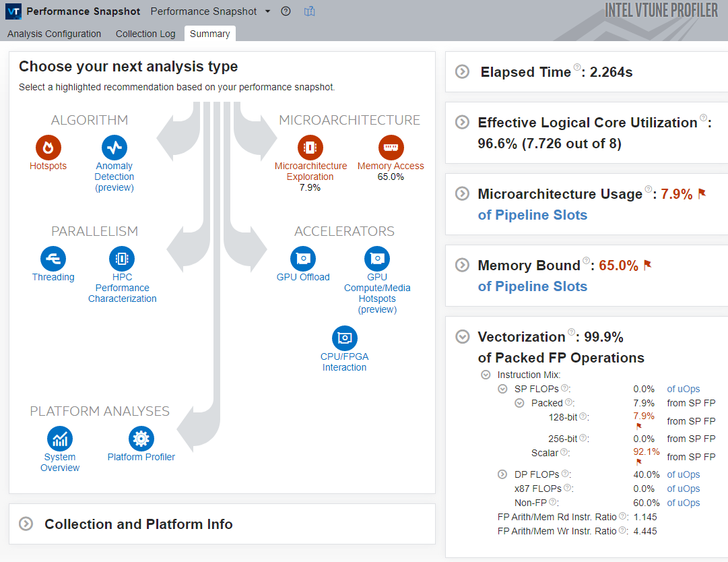Select the Memory Access analysis
Screen dimensions: 728x562
coord(391,147)
